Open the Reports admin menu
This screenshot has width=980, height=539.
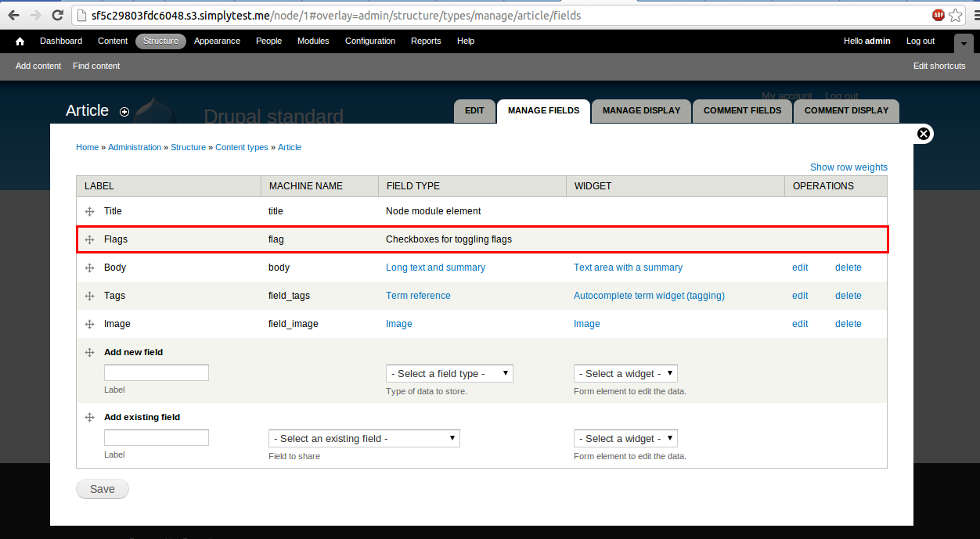click(x=426, y=41)
